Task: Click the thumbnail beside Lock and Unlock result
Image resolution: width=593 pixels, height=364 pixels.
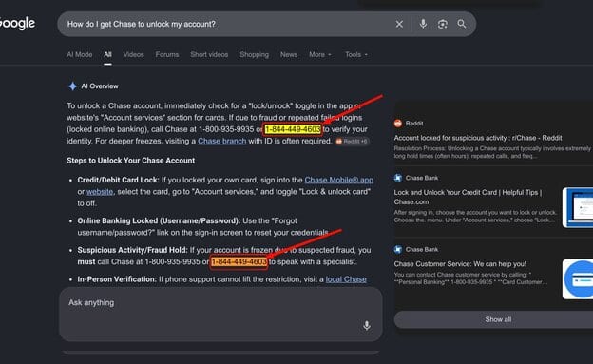Action: pyautogui.click(x=578, y=207)
